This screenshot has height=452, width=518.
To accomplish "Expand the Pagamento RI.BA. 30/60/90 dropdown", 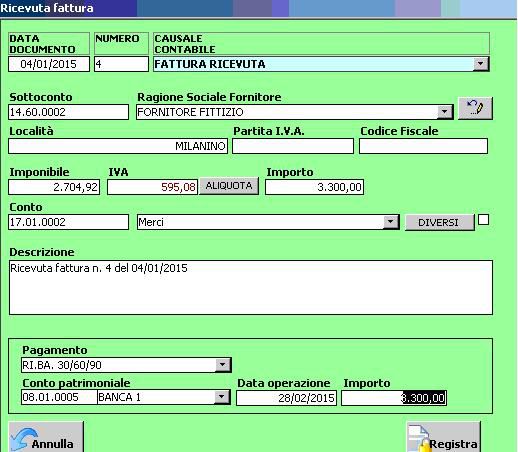I will point(222,365).
